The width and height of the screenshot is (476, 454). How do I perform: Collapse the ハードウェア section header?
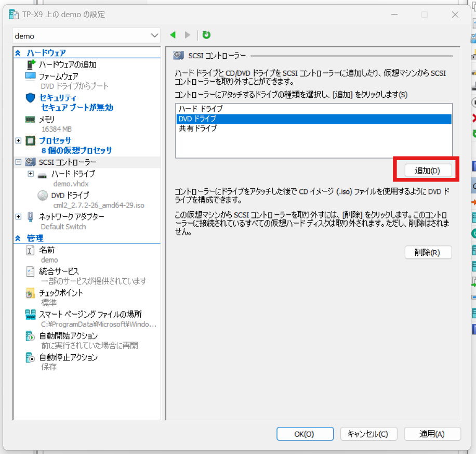[18, 53]
